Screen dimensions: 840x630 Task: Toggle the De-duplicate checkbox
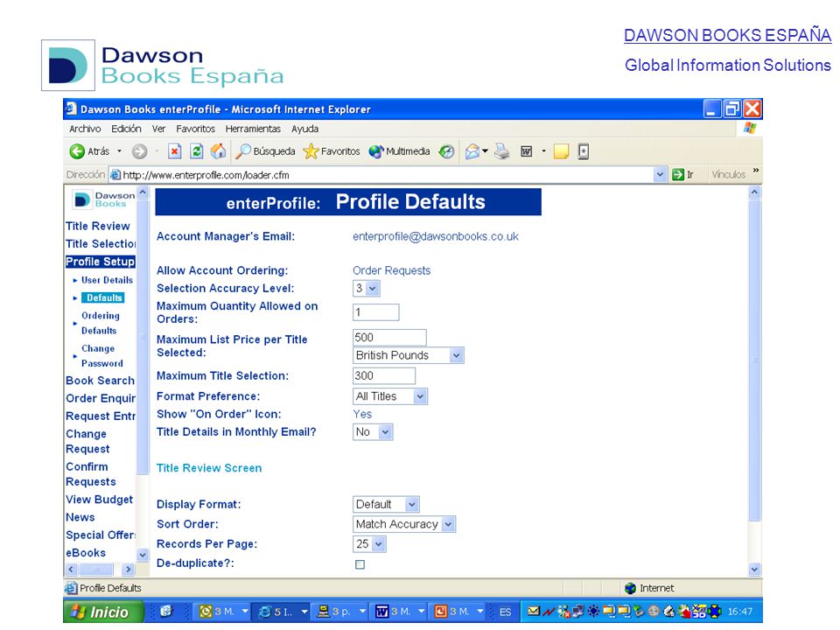click(360, 564)
